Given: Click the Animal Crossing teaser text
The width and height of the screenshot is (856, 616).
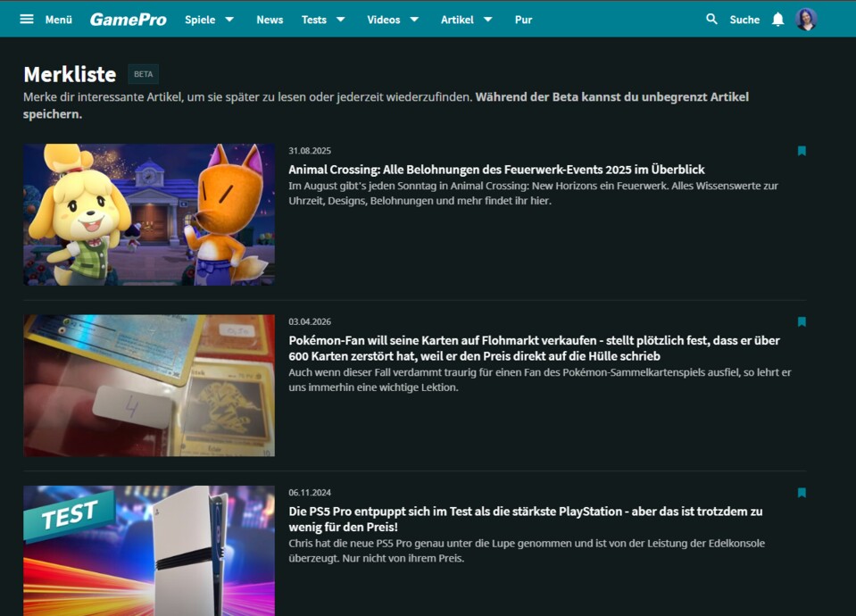Looking at the screenshot, I should (x=534, y=194).
